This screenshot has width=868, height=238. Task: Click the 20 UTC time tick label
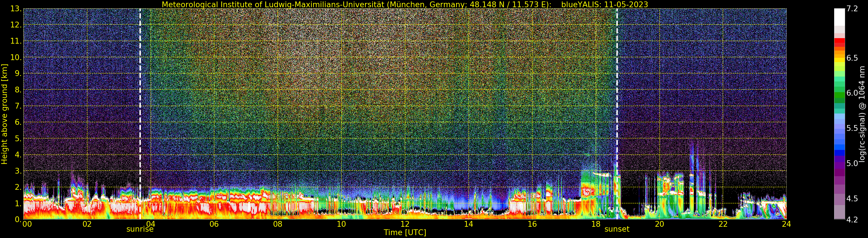659,224
